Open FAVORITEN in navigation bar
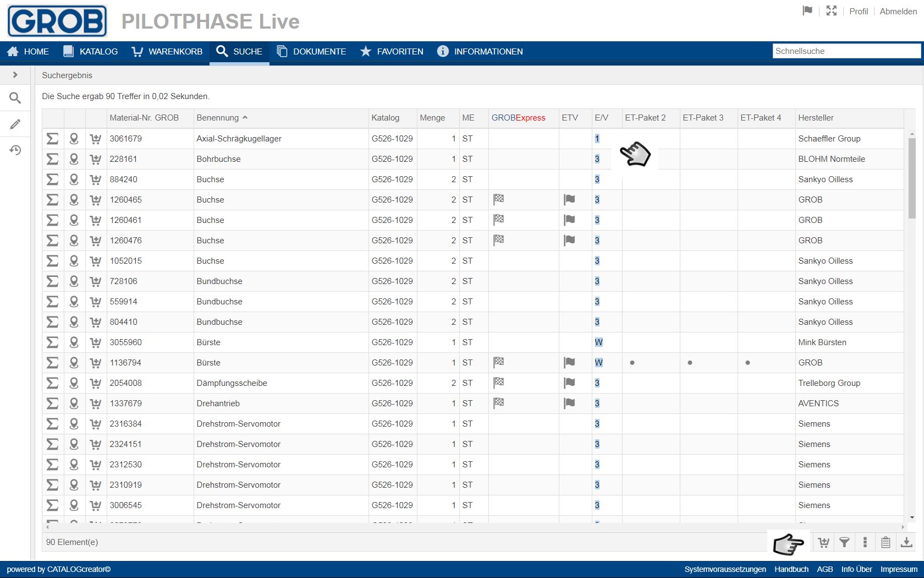The image size is (924, 578). pyautogui.click(x=392, y=51)
